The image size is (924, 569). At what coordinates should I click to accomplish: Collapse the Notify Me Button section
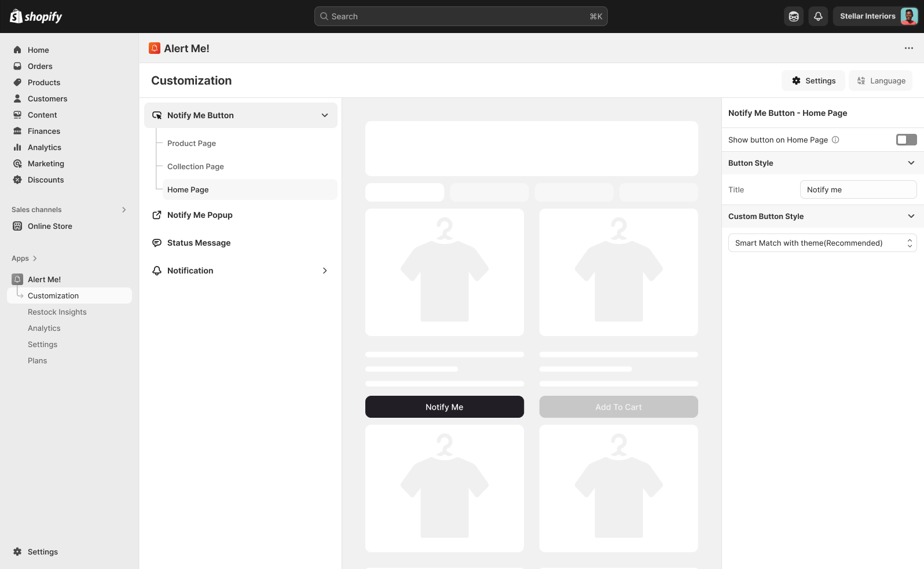[x=325, y=115]
